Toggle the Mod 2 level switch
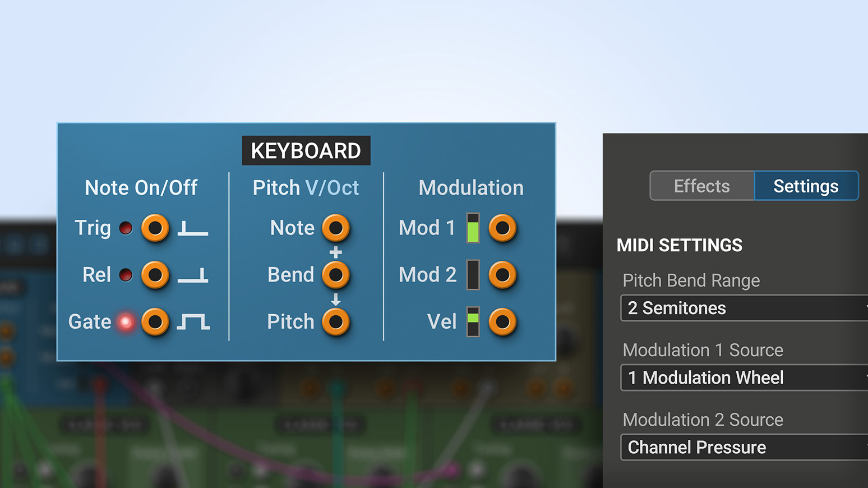 tap(472, 275)
